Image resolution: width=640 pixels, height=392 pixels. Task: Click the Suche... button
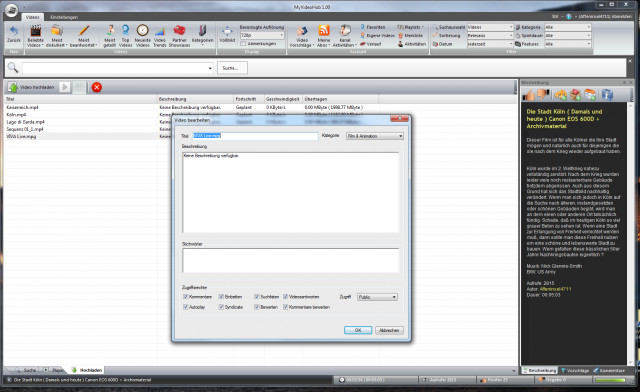(x=232, y=68)
